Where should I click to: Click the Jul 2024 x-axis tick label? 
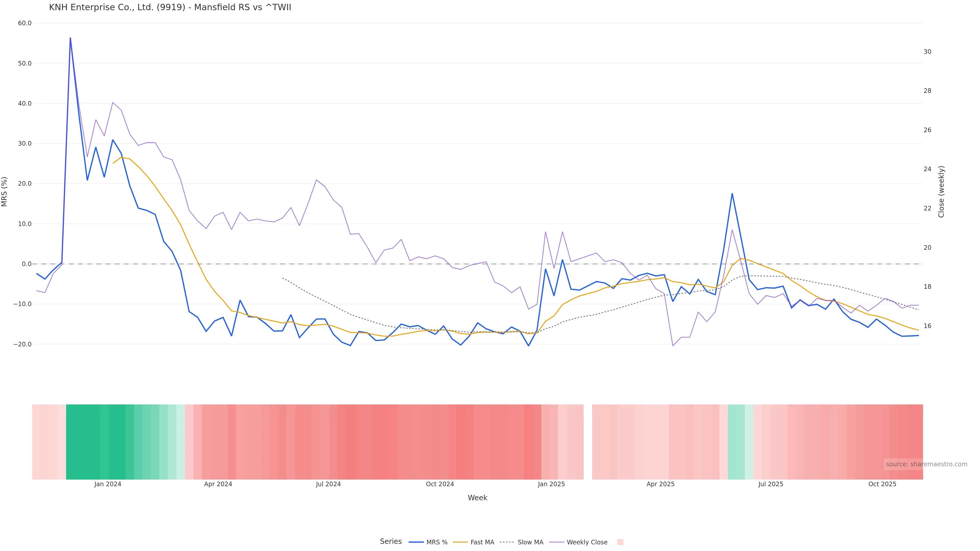[x=328, y=484]
